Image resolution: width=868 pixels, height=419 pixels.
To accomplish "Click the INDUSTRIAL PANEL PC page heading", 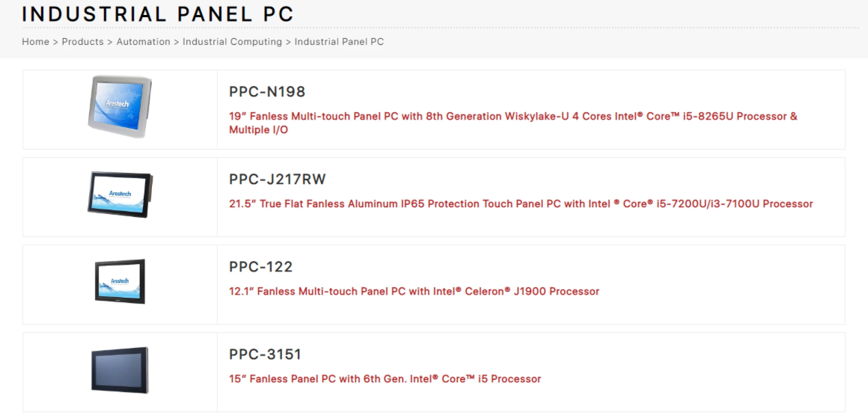I will (x=158, y=14).
